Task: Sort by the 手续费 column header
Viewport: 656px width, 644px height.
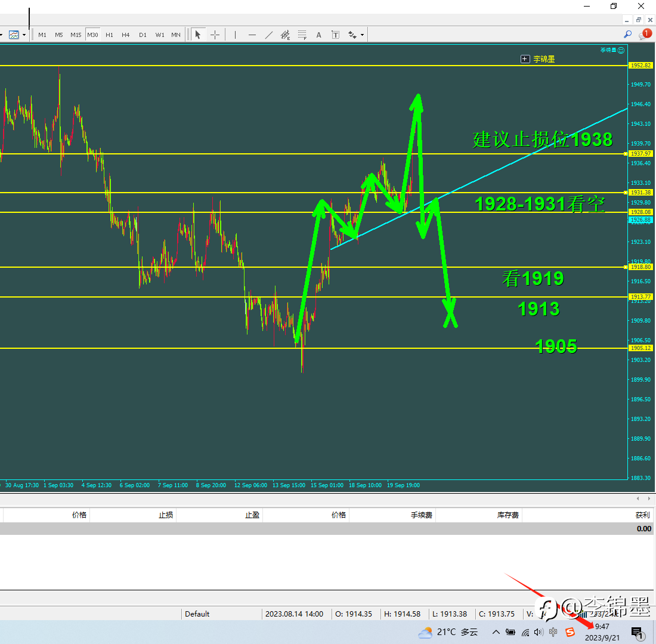Action: [421, 515]
